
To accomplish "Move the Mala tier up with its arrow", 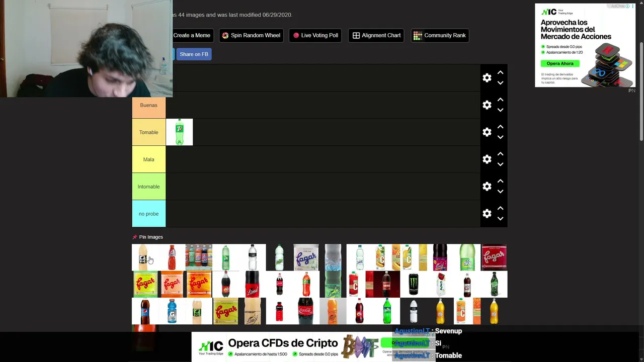I will click(x=500, y=154).
